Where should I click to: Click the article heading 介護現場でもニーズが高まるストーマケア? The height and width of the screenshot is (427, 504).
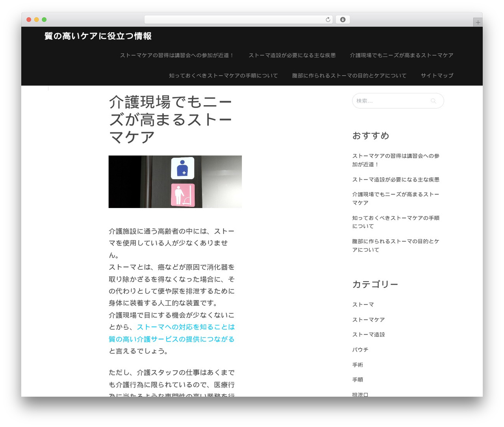(x=170, y=119)
